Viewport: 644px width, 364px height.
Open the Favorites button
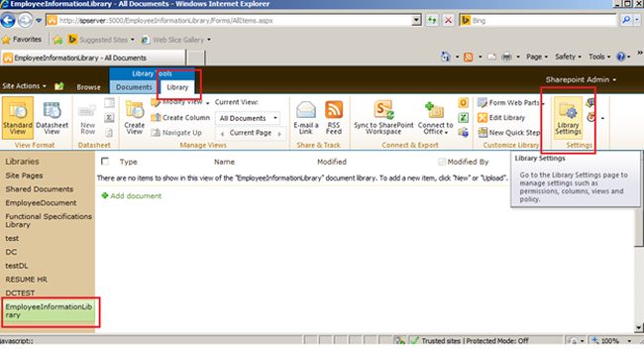click(22, 40)
